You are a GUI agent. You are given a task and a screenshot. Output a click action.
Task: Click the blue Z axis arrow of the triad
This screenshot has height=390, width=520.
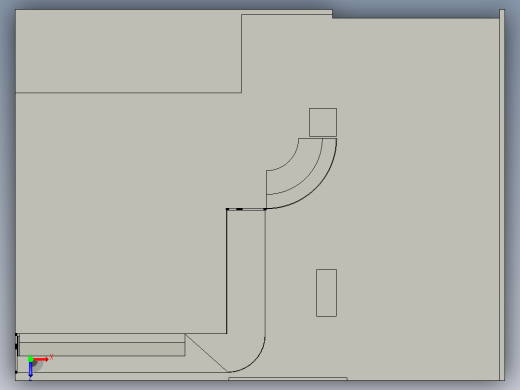coord(30,370)
